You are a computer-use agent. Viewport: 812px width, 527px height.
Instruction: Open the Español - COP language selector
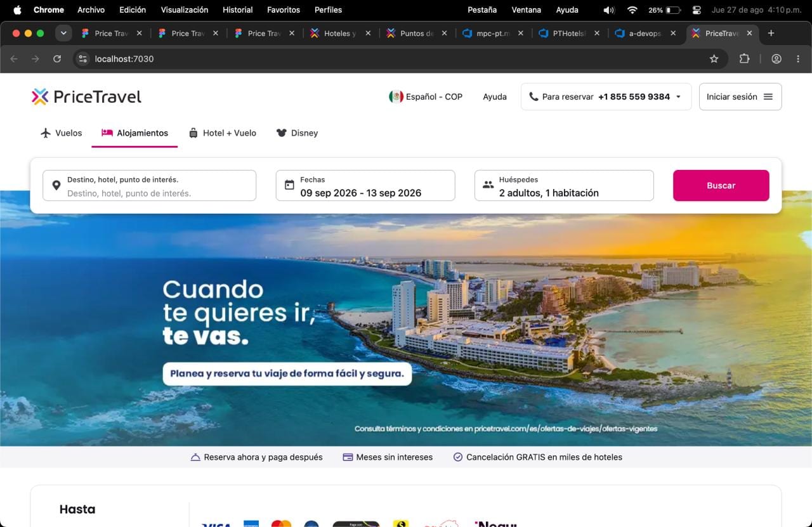pos(426,97)
